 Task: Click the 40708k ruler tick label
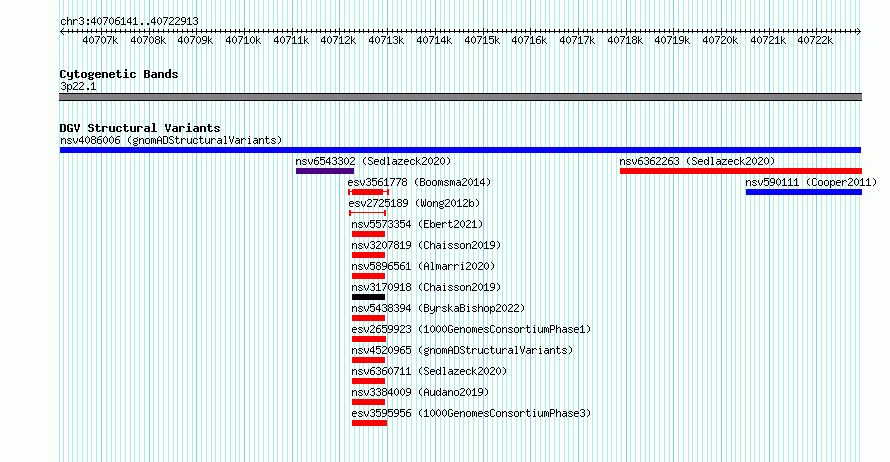pyautogui.click(x=148, y=40)
